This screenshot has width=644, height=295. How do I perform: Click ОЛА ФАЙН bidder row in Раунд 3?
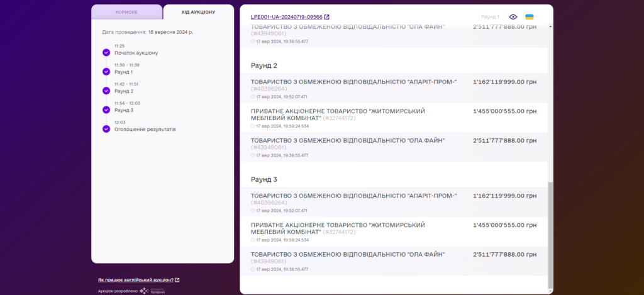point(394,261)
